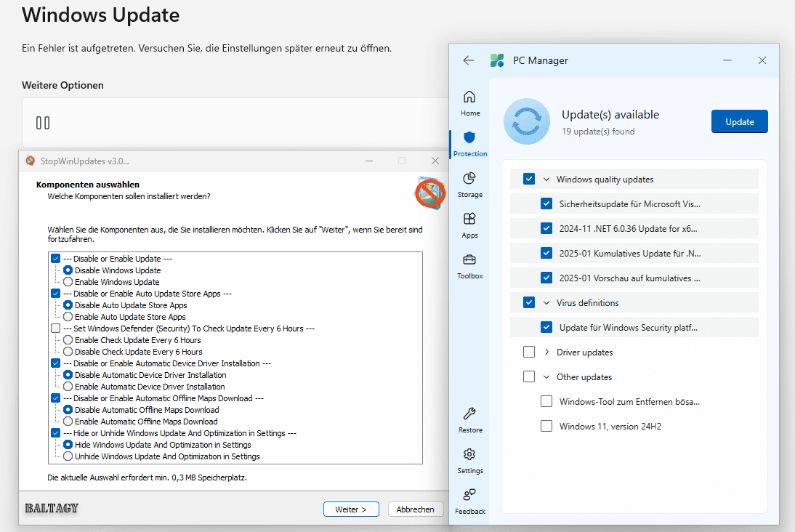
Task: Open the Toolbox briefcase icon
Action: point(469,260)
